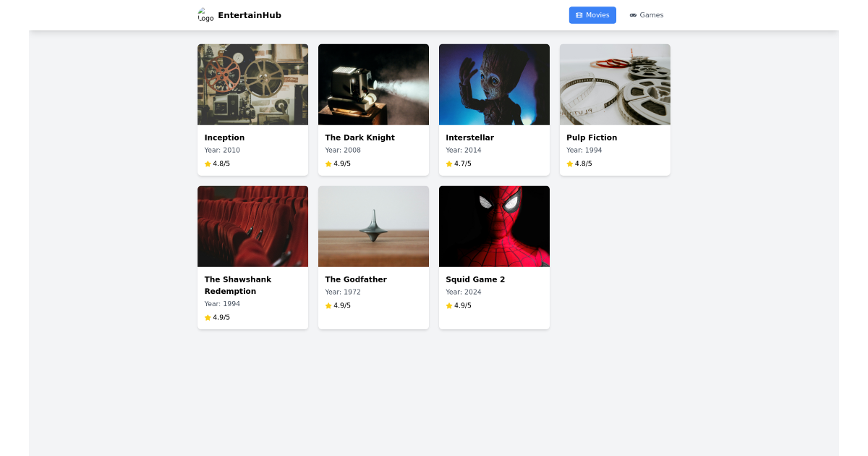Click the star icon on Pulp Fiction
The height and width of the screenshot is (456, 868).
click(570, 164)
